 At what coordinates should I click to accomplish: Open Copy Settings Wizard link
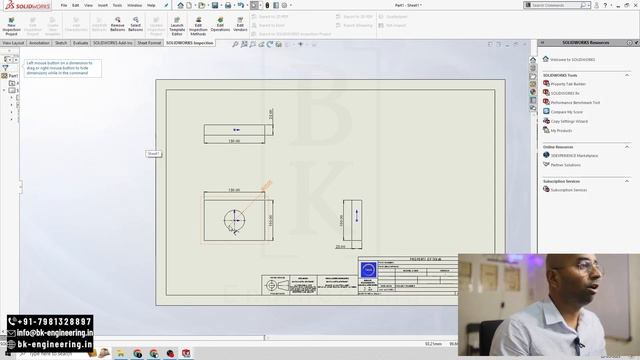[x=569, y=121]
